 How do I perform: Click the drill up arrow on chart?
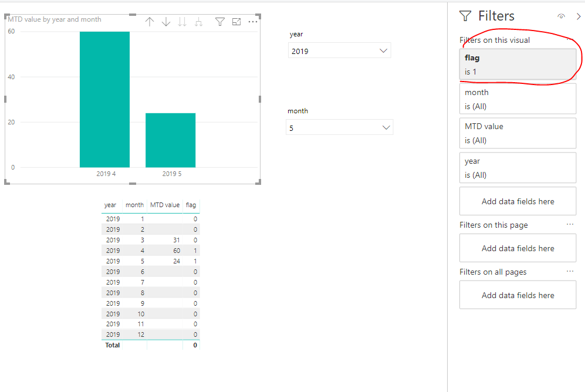click(150, 22)
